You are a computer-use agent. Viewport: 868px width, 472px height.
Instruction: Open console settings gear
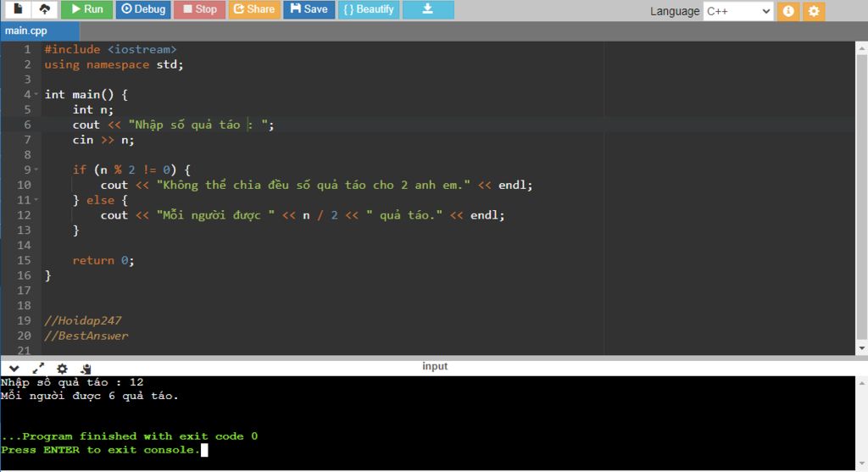(x=62, y=369)
